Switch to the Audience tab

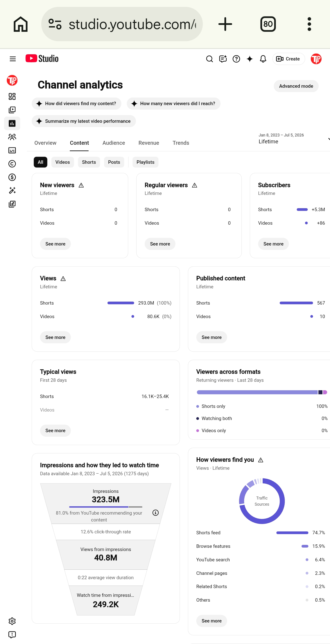[114, 143]
